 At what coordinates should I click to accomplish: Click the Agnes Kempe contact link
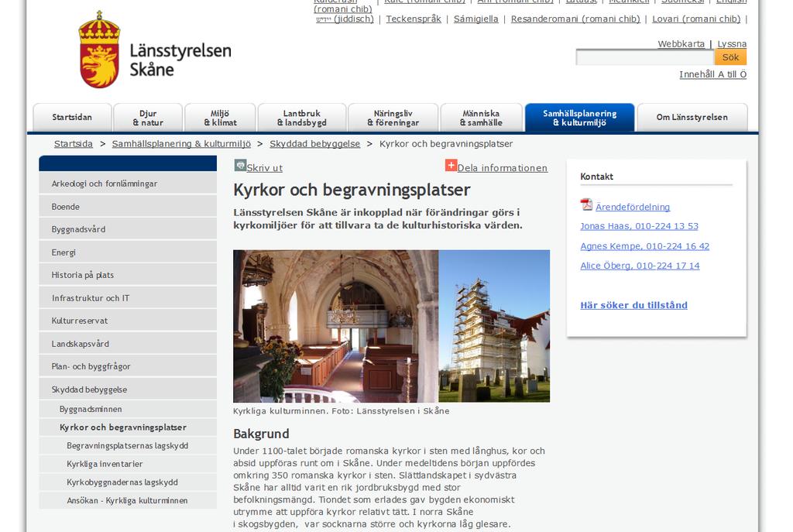coord(645,246)
